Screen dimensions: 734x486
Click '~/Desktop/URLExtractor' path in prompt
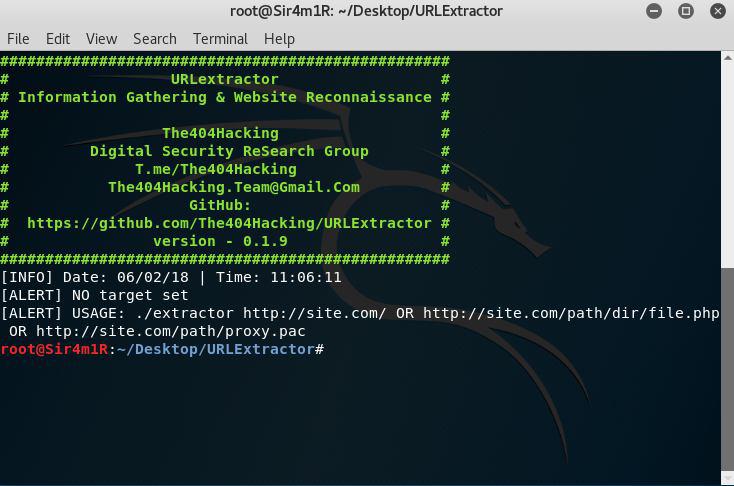click(215, 349)
